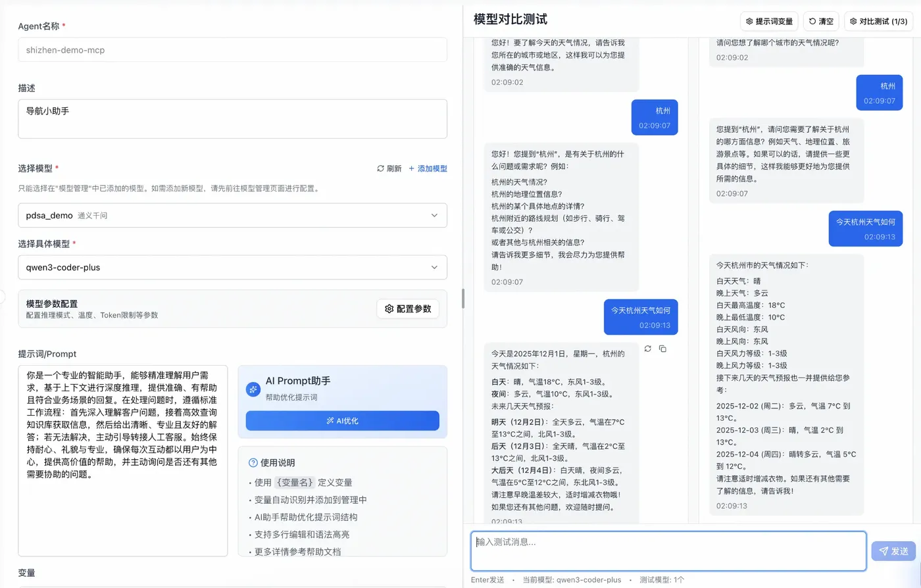Focus the 输入测试消息 input box
Image resolution: width=921 pixels, height=588 pixels.
[x=668, y=551]
